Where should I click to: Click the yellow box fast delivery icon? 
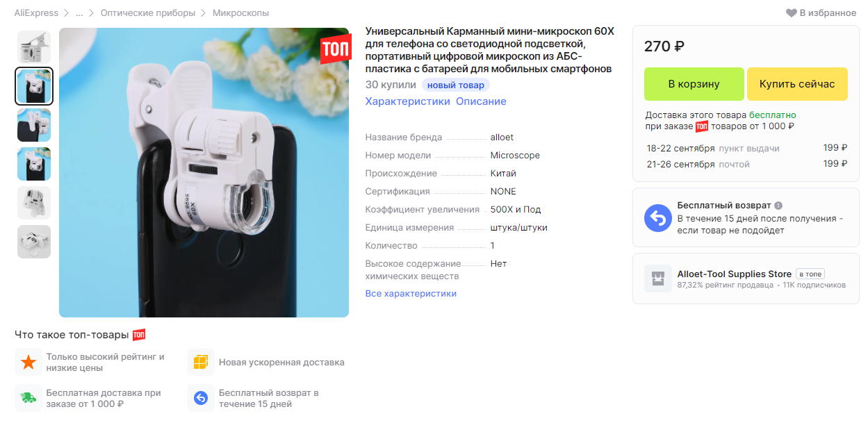(x=201, y=363)
